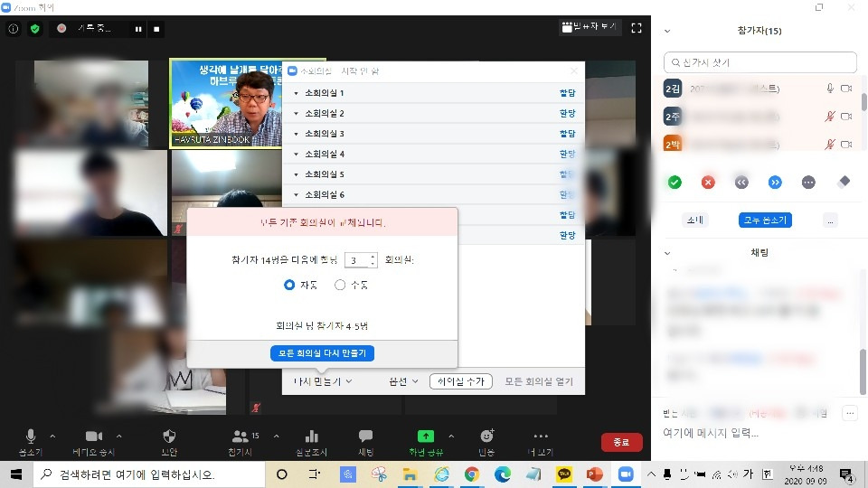Open More three-dots in meeting toolbar
868x488 pixels.
click(x=541, y=436)
